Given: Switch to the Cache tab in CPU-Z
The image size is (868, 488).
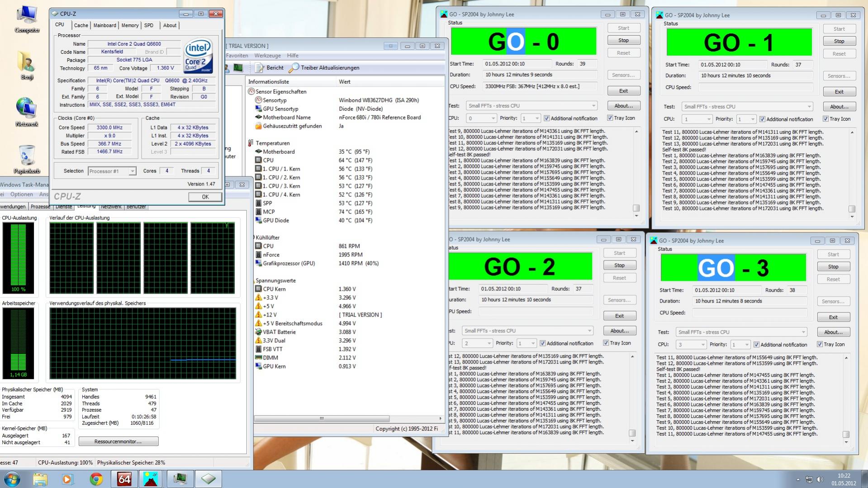Looking at the screenshot, I should coord(81,26).
